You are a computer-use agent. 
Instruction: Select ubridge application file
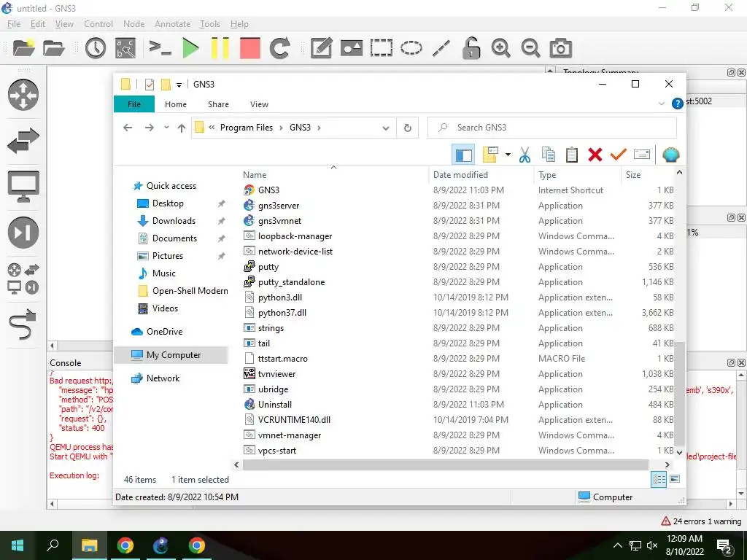273,389
